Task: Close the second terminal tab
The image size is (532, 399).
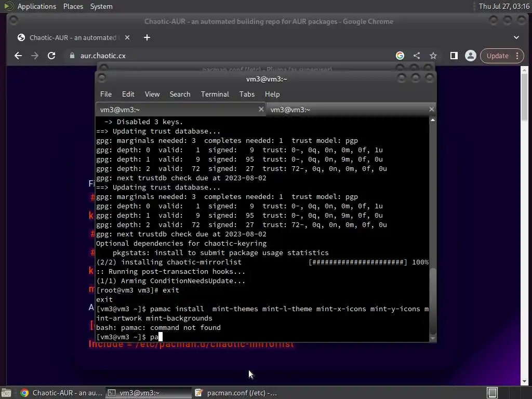Action: 431,109
